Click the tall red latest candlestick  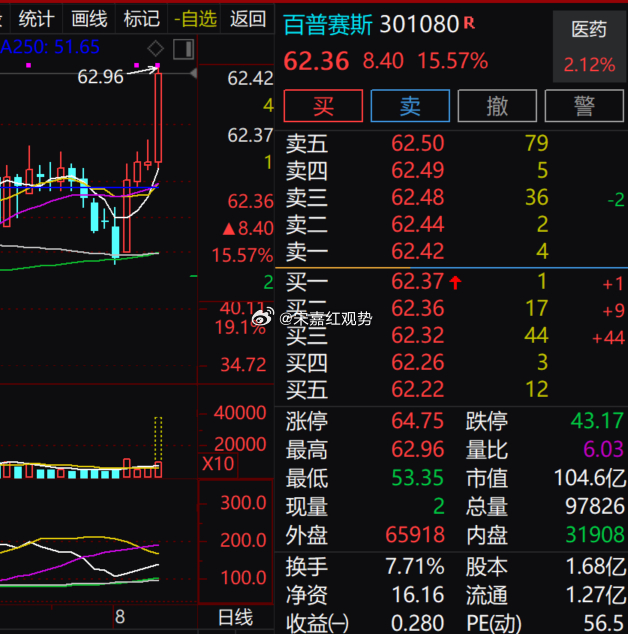tap(158, 118)
